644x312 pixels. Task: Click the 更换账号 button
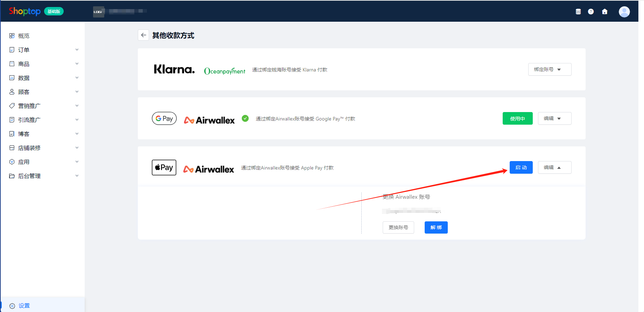[398, 227]
